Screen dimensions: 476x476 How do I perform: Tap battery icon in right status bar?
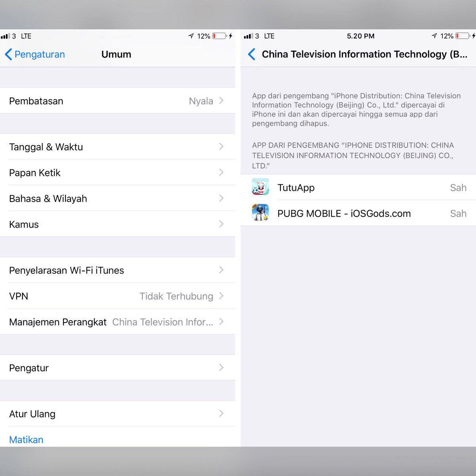[463, 36]
